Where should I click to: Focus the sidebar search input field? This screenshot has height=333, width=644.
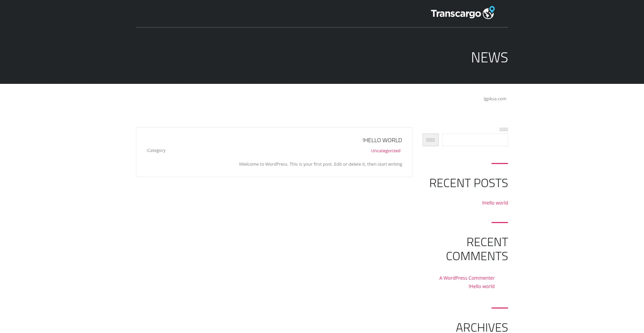(475, 140)
